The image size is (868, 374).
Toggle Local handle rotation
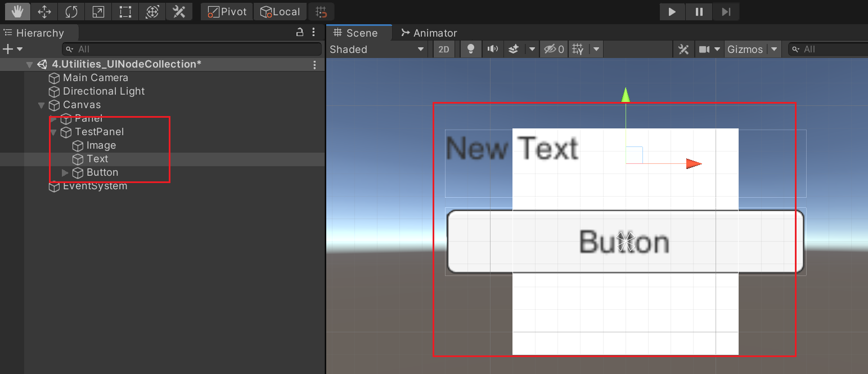click(x=280, y=11)
